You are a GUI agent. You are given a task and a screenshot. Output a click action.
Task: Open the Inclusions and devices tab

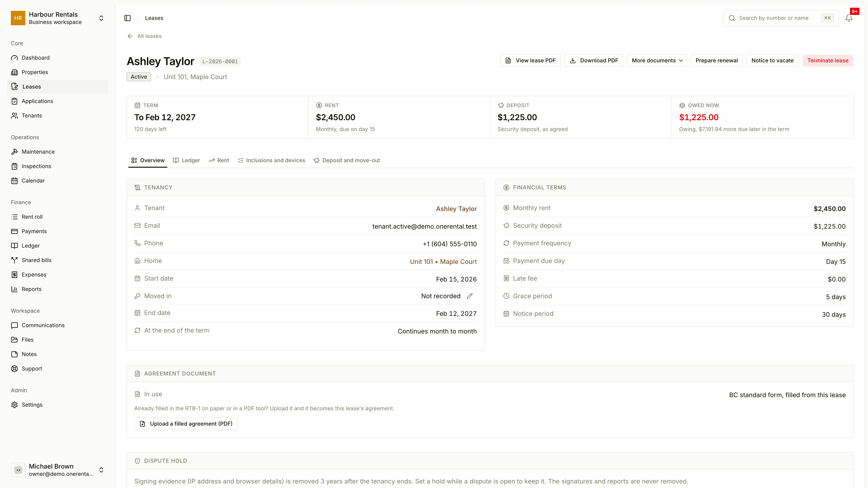point(271,161)
